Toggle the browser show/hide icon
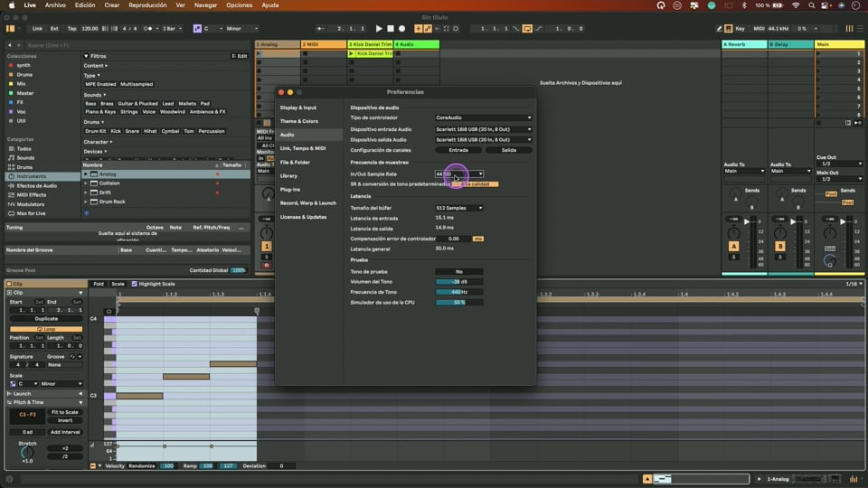The image size is (868, 488). click(x=11, y=28)
